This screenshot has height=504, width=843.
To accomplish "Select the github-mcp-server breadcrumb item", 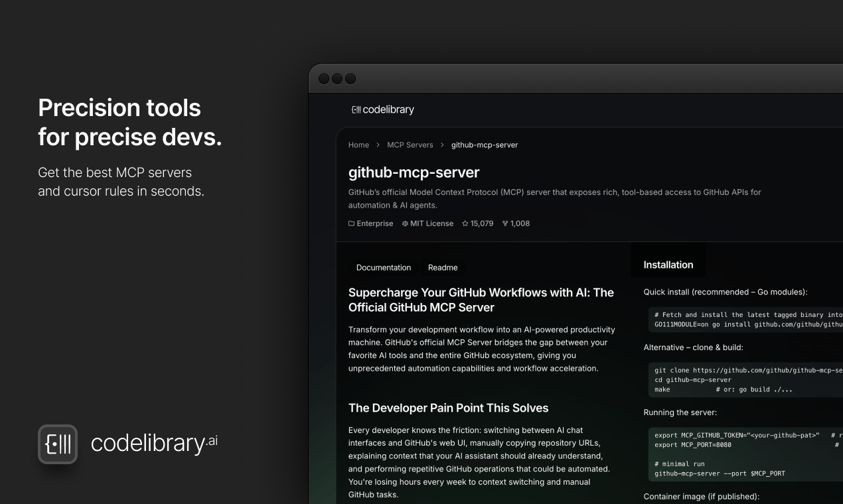I will click(x=485, y=145).
